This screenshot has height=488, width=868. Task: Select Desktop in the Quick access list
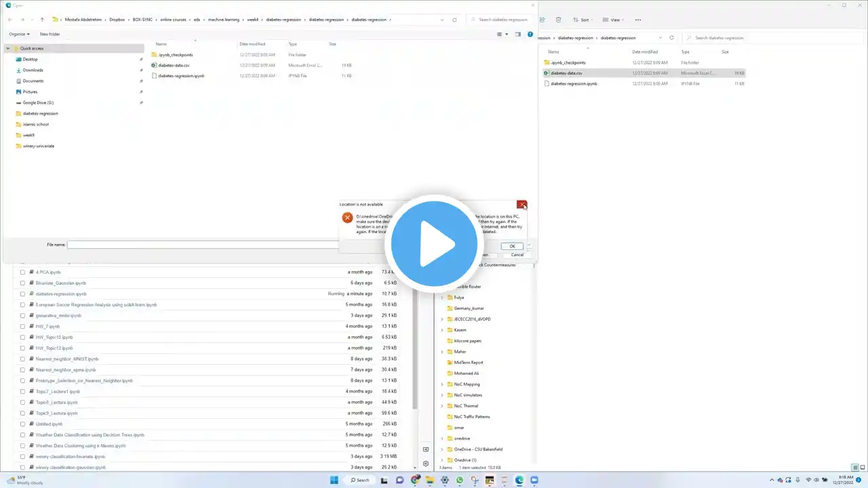31,59
